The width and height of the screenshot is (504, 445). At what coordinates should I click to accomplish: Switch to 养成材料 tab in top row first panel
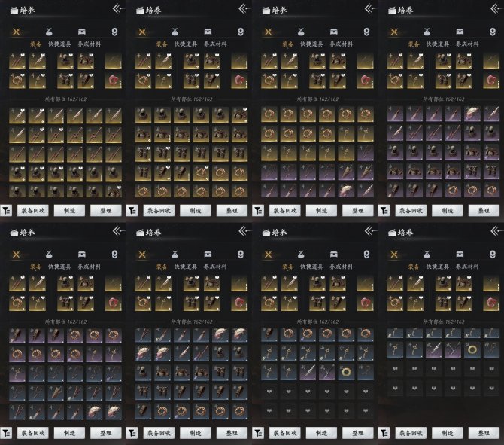tap(89, 44)
